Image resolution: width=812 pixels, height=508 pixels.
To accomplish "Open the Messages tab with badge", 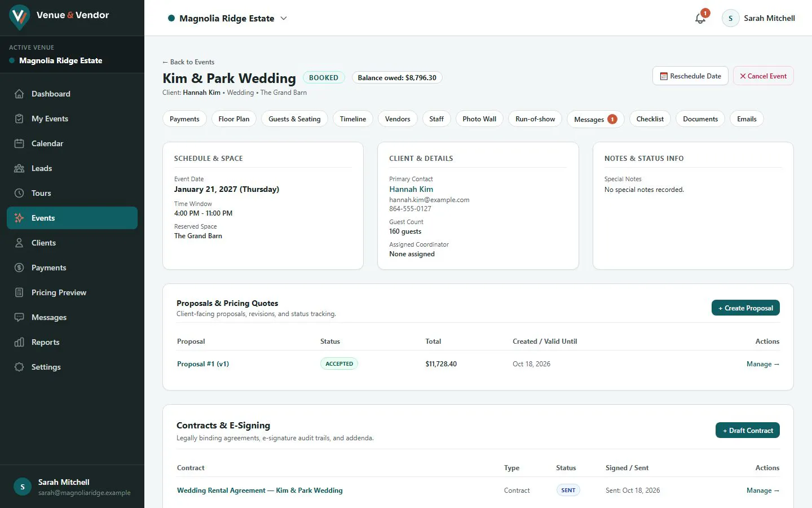I will 595,119.
